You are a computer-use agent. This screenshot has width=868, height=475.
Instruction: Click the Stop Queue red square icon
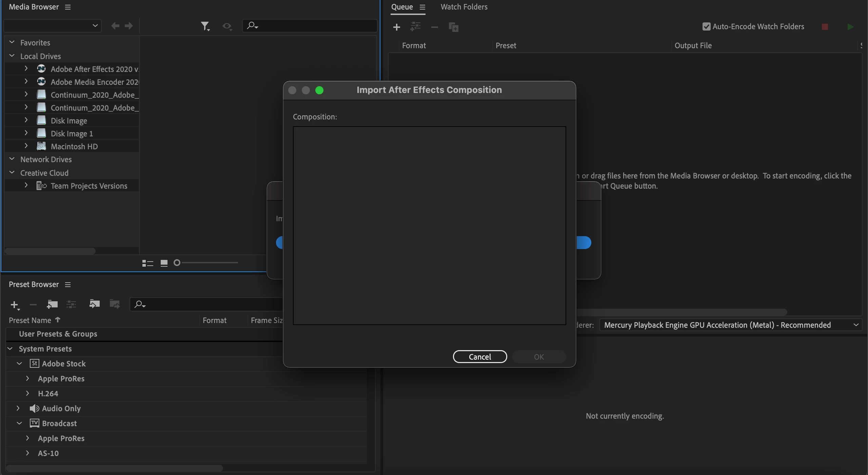click(825, 27)
